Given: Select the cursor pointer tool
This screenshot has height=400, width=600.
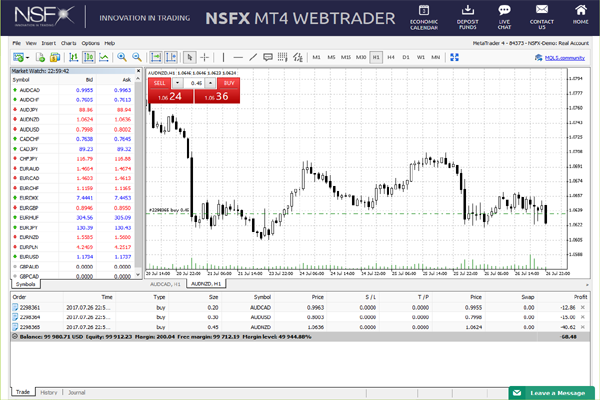Looking at the screenshot, I should (190, 57).
